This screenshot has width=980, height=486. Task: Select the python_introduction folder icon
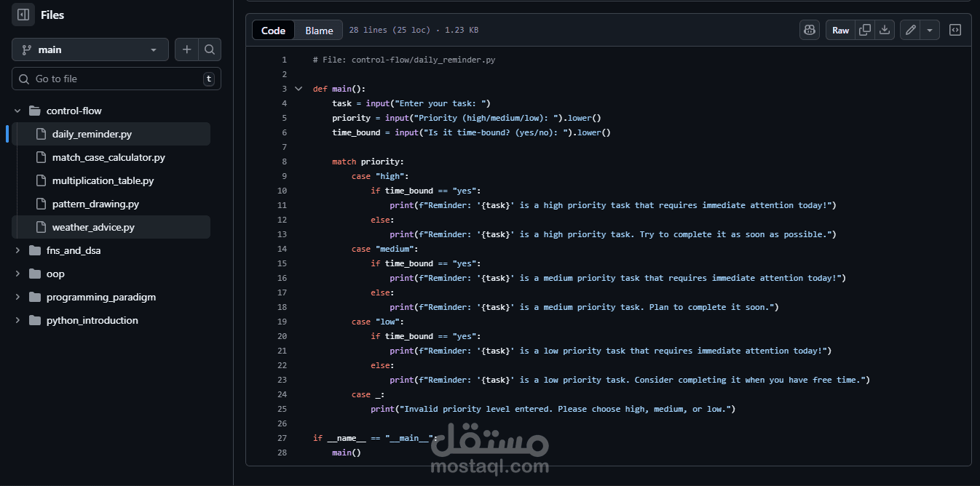point(34,320)
